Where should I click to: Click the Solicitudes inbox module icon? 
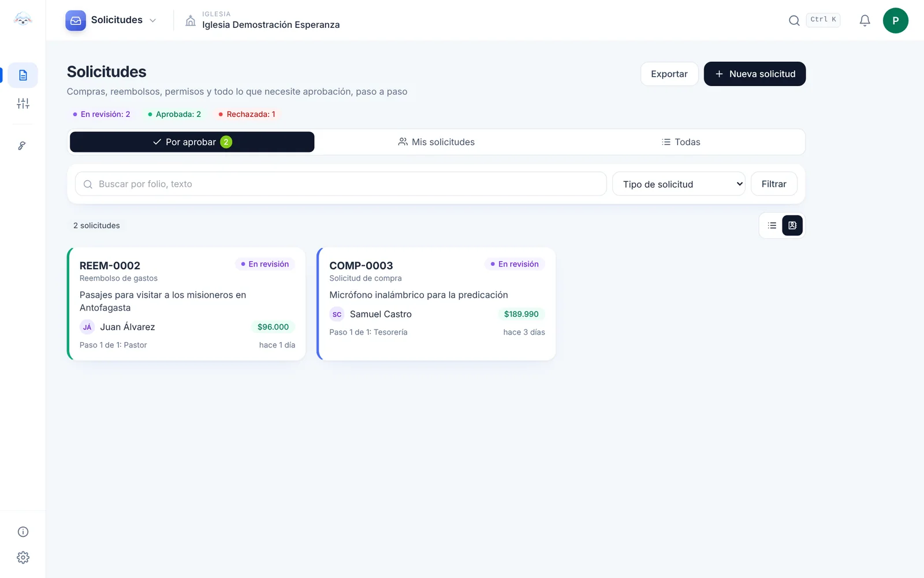[x=76, y=20]
